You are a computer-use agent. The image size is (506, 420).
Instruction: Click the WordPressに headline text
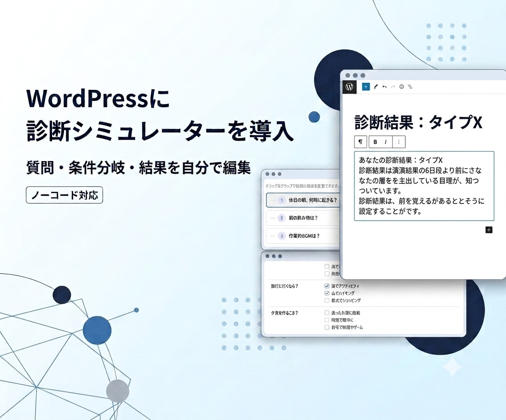(x=98, y=98)
